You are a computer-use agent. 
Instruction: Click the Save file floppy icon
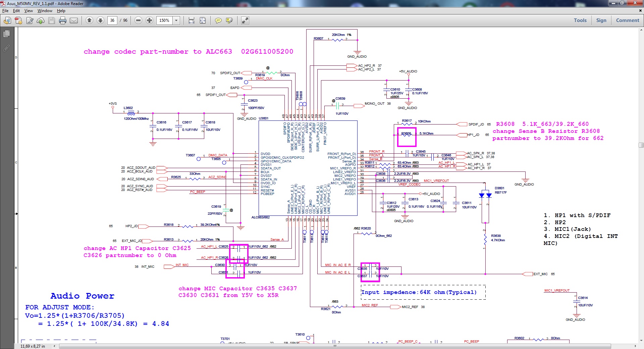tap(52, 20)
